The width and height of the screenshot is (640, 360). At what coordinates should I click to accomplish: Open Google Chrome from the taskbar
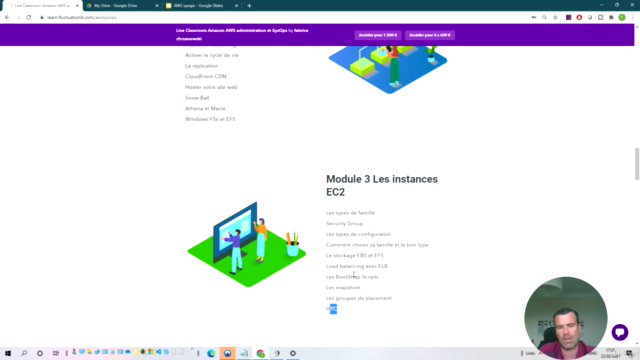[260, 353]
